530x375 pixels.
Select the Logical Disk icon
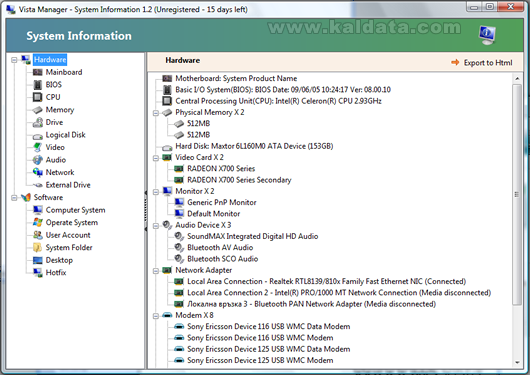[x=37, y=136]
